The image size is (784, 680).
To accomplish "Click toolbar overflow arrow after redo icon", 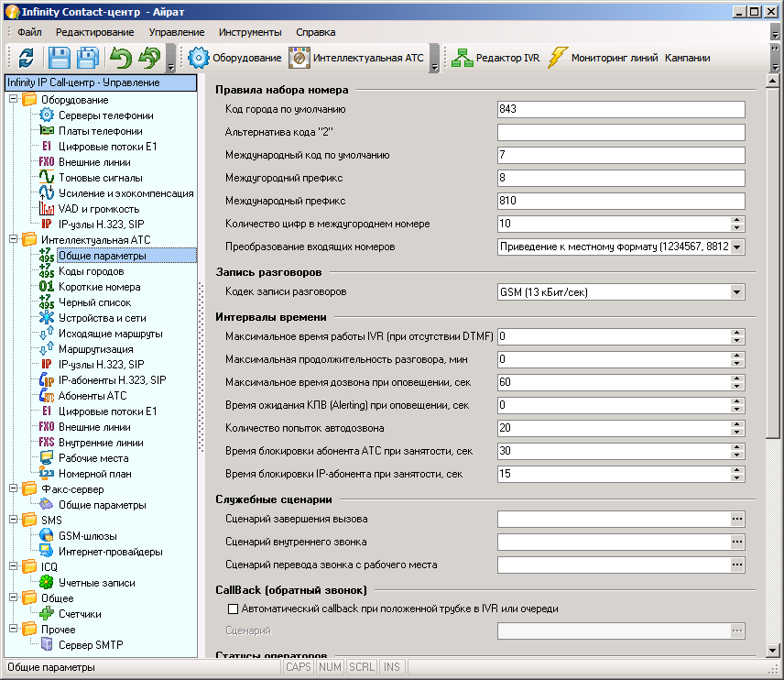I will 171,59.
